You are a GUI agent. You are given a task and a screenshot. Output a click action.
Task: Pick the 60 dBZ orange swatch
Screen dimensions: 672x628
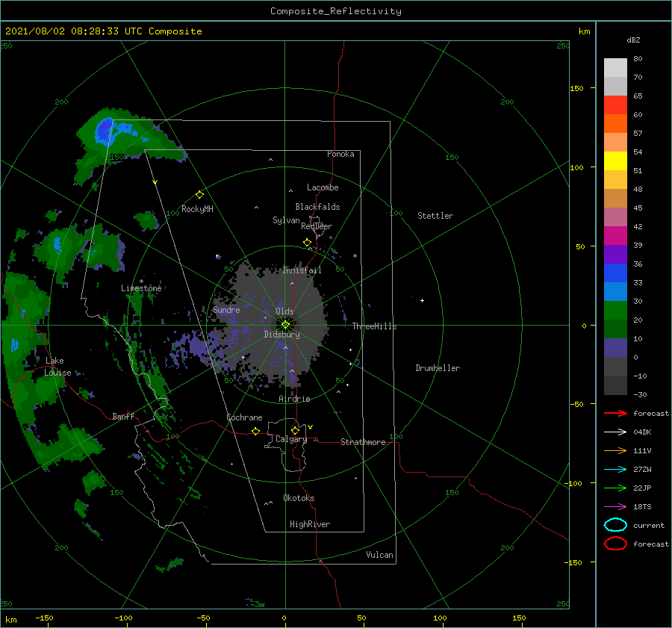point(615,123)
